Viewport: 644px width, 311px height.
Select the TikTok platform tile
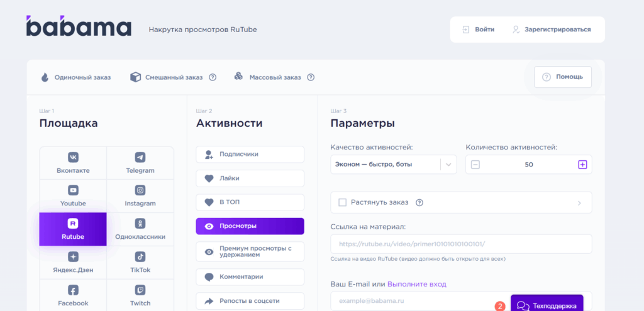pos(140,263)
